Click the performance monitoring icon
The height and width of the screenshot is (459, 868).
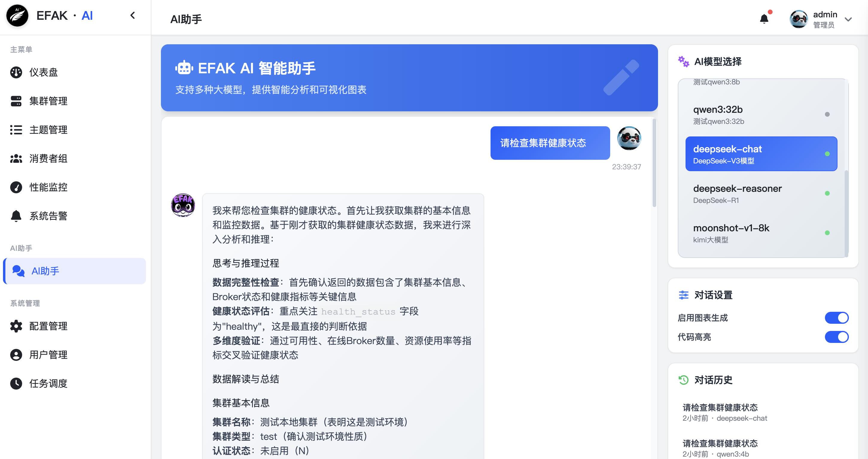click(x=16, y=187)
